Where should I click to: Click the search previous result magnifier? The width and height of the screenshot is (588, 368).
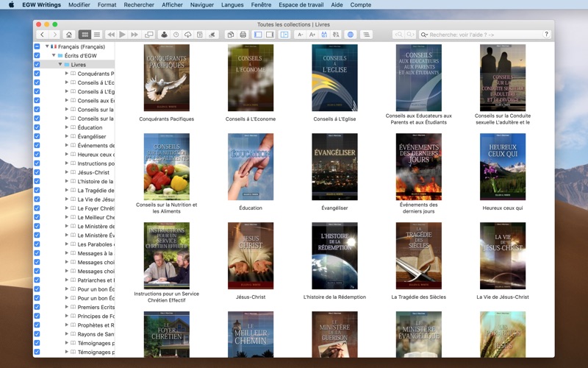pos(398,35)
